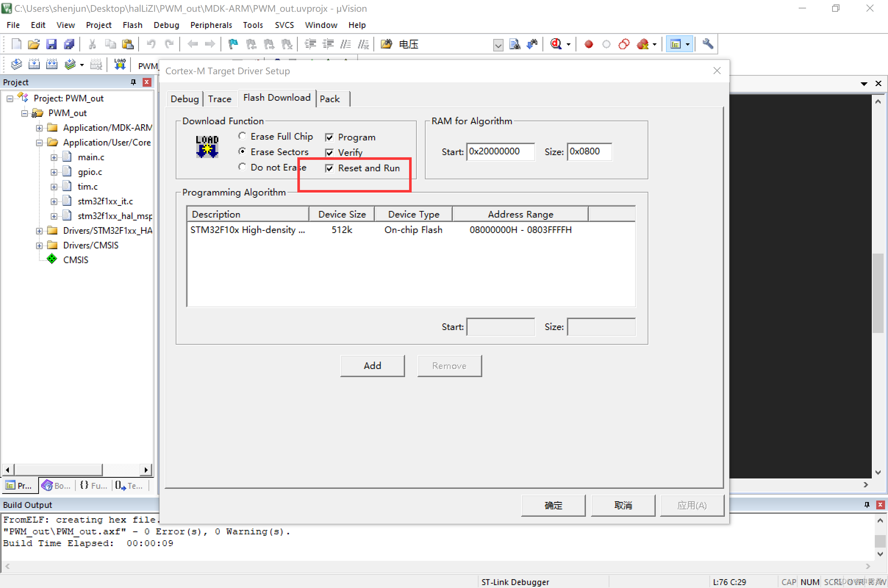Click the Indent selection icon
The image size is (888, 588).
(x=311, y=44)
